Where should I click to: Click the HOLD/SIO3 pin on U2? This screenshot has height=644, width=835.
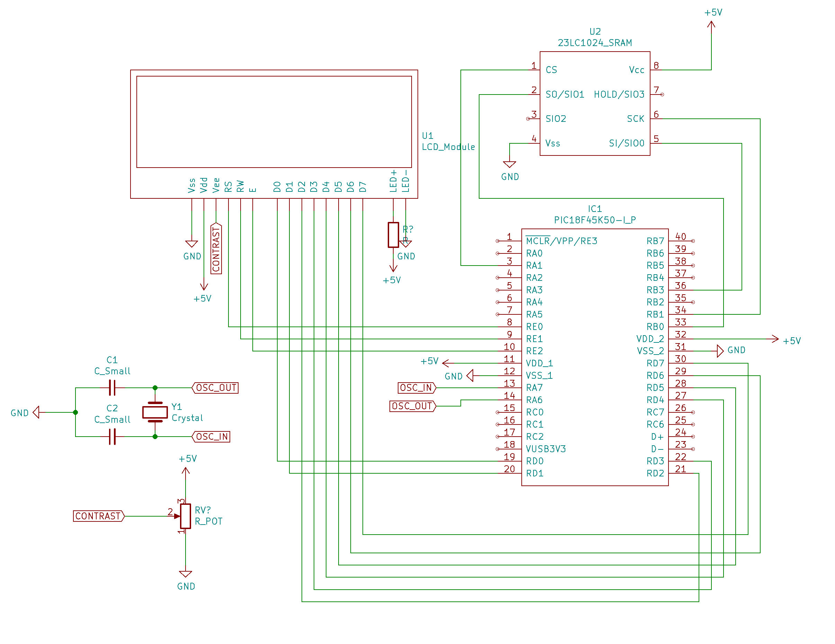(619, 94)
